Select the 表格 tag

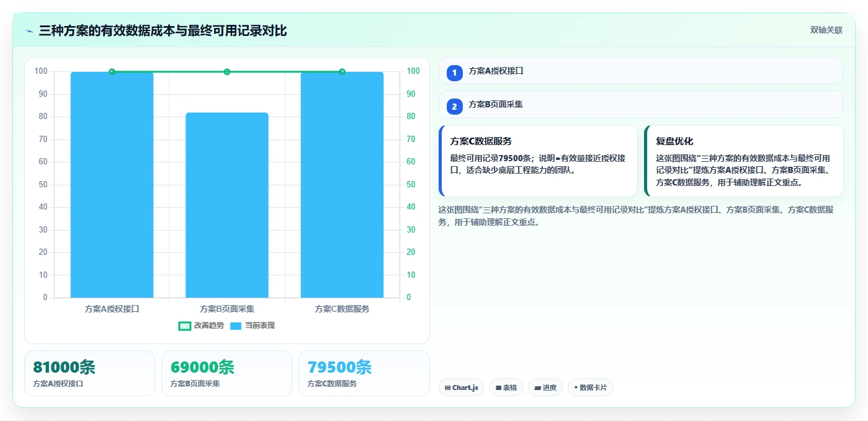tap(506, 388)
